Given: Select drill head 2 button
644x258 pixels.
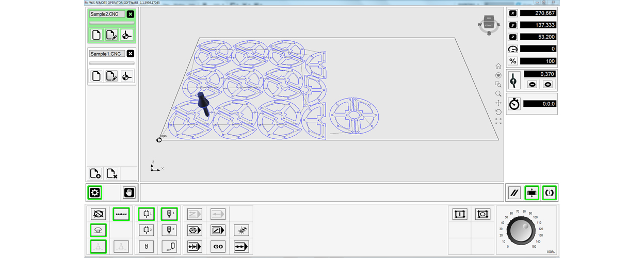Looking at the screenshot, I should [x=169, y=230].
